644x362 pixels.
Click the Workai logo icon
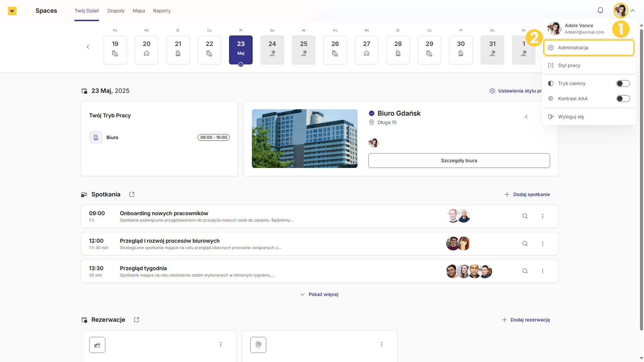(x=12, y=11)
